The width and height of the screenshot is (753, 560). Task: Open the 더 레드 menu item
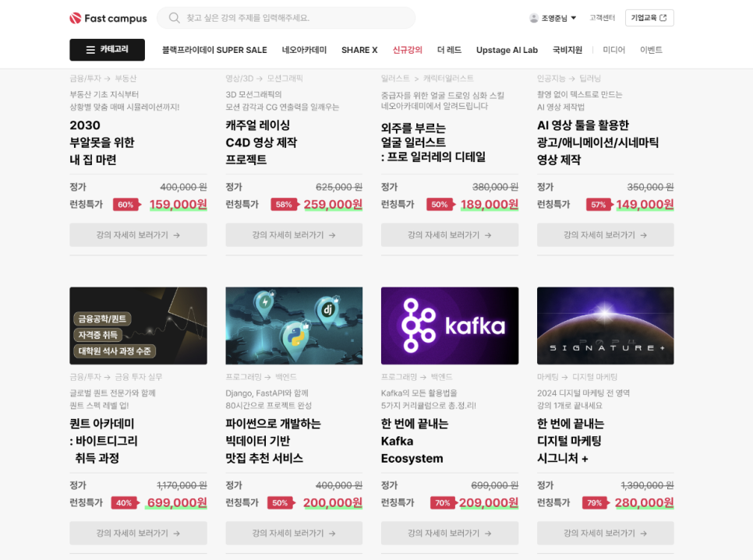click(449, 50)
